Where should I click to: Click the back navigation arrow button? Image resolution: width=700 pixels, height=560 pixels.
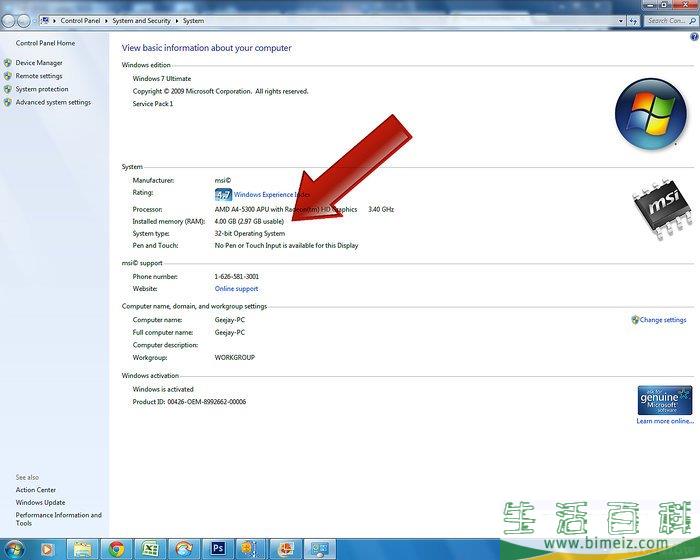coord(9,20)
